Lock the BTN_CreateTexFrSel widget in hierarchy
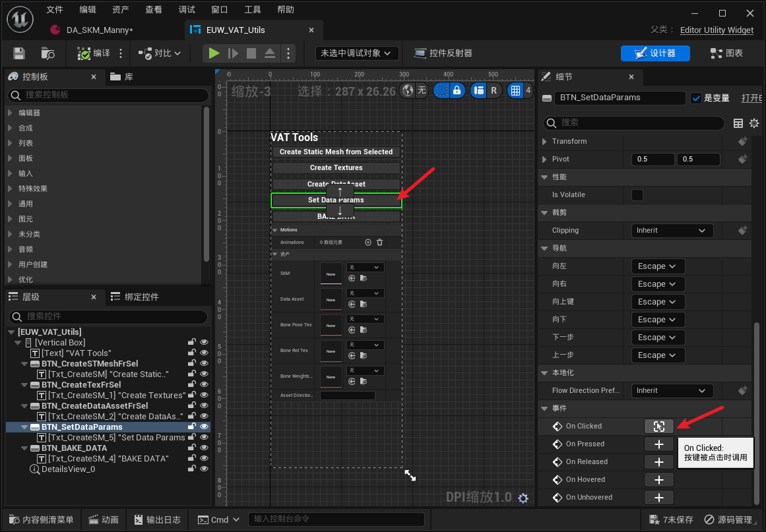The image size is (766, 532). 191,385
